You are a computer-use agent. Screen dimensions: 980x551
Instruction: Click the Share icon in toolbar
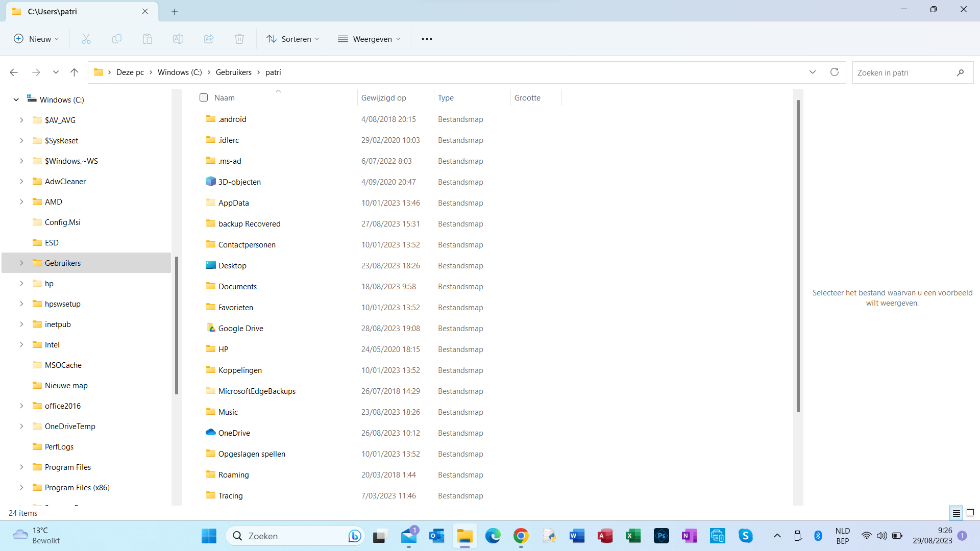pyautogui.click(x=209, y=39)
